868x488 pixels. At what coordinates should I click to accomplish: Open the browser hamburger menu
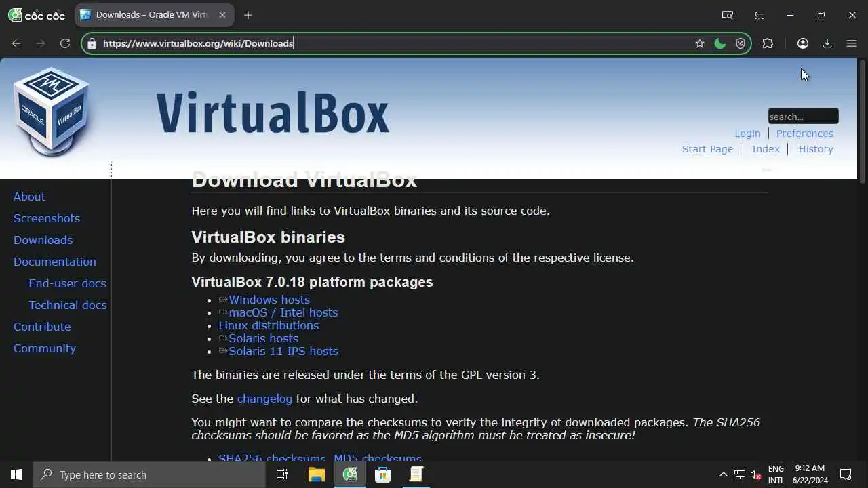[x=852, y=43]
